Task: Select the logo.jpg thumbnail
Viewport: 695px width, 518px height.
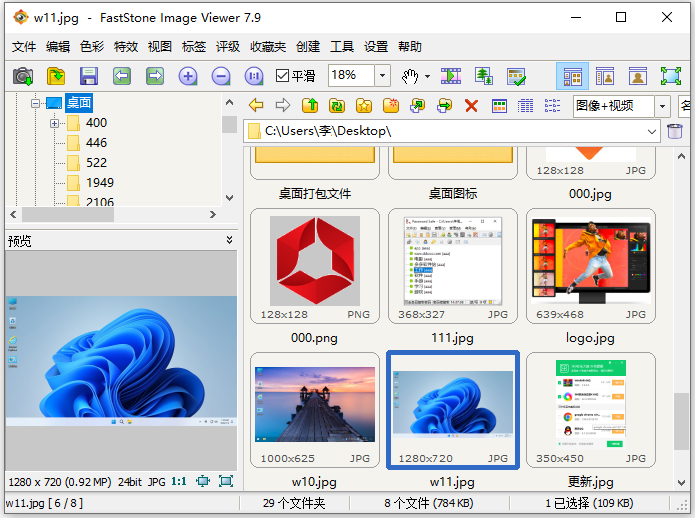Action: click(x=590, y=266)
